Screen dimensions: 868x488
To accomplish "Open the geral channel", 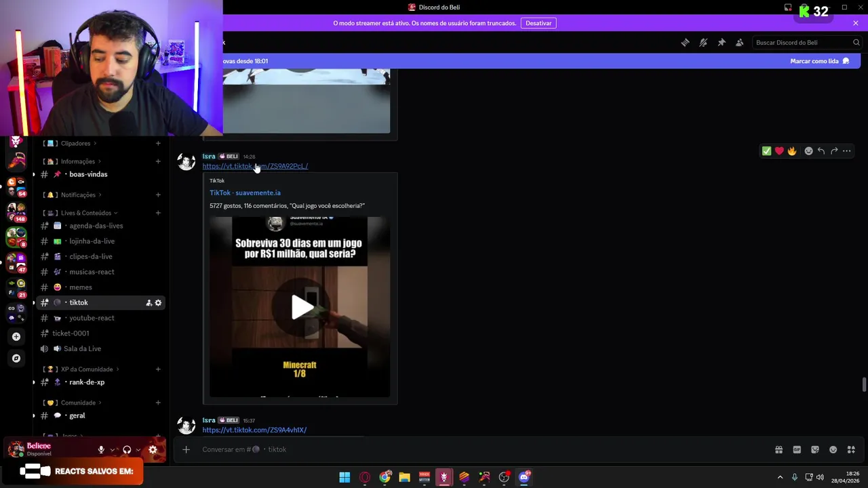I will 100,415.
